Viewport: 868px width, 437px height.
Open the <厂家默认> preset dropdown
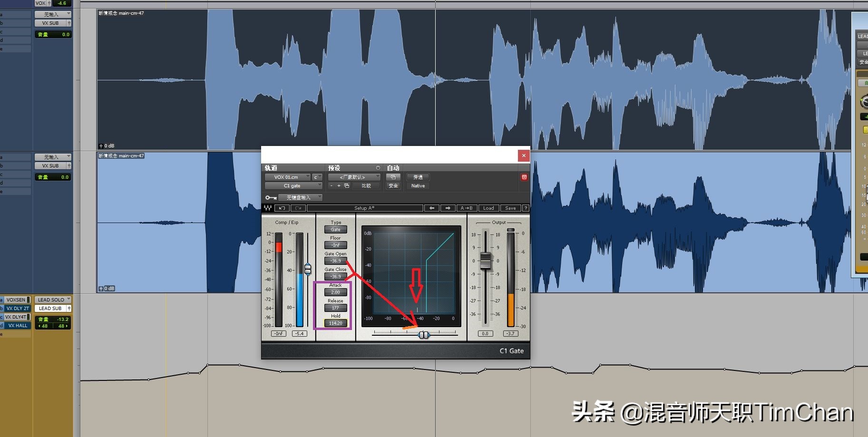354,177
